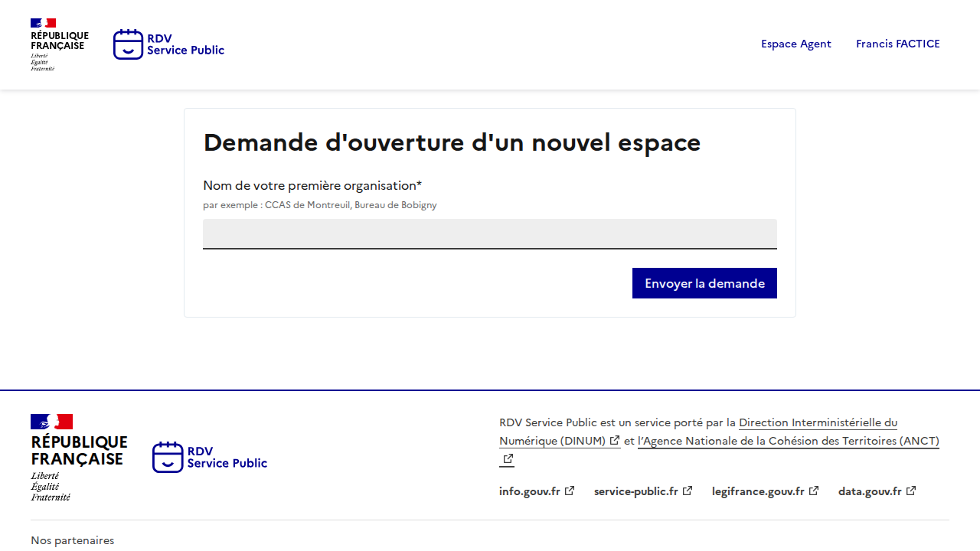
Task: Open the Direction Interministérielle du Numérique link
Action: (818, 422)
